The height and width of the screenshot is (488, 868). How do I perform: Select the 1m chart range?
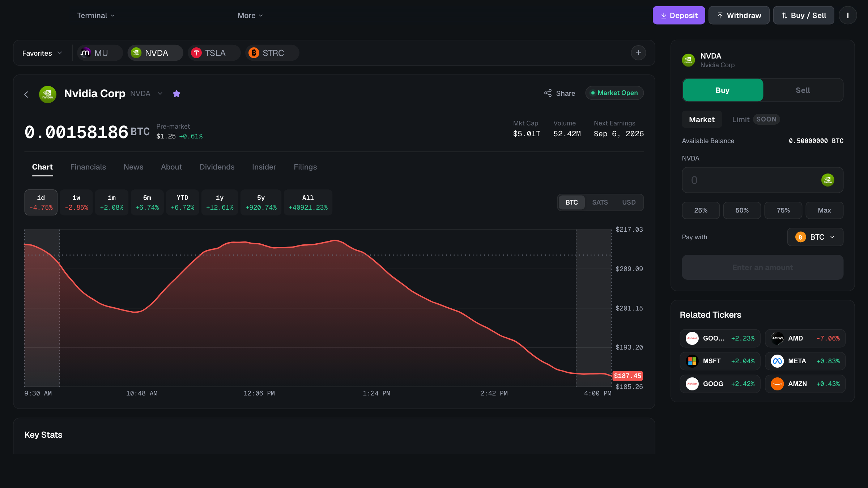[x=112, y=202]
